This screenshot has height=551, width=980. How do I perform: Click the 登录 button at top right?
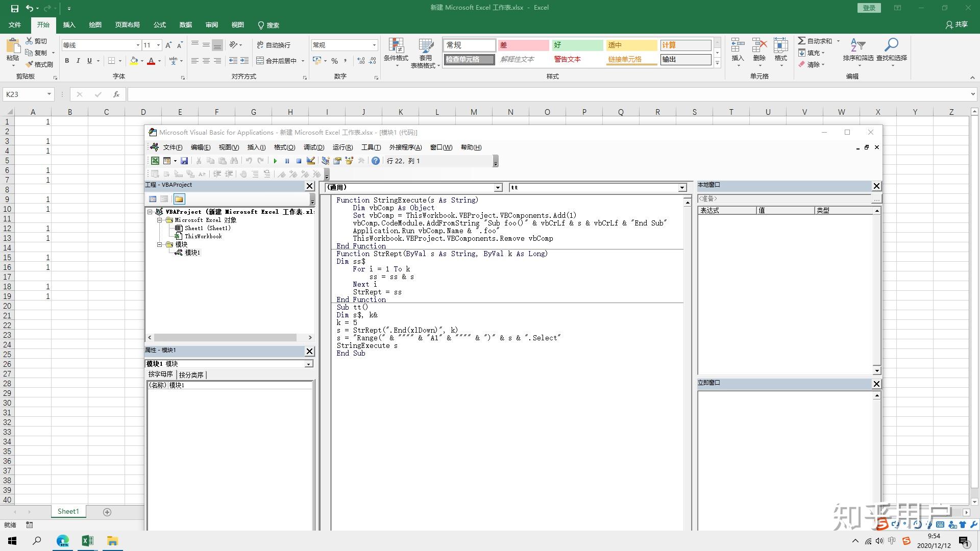(x=869, y=8)
